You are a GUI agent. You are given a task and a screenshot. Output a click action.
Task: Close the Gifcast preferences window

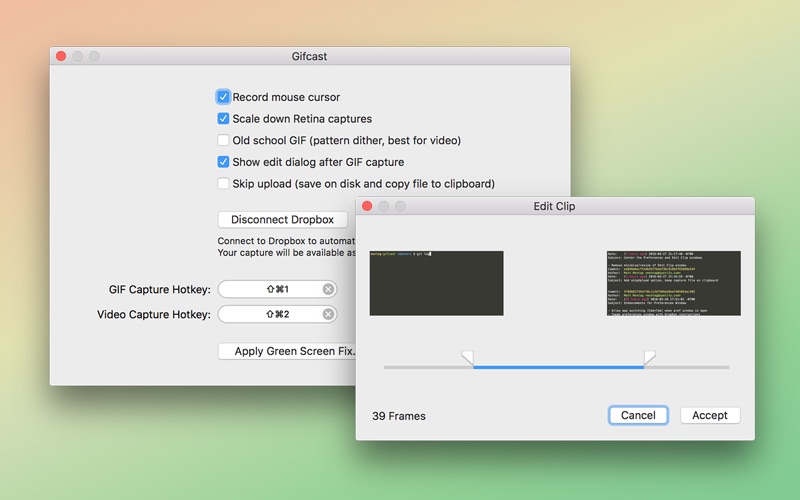point(61,56)
